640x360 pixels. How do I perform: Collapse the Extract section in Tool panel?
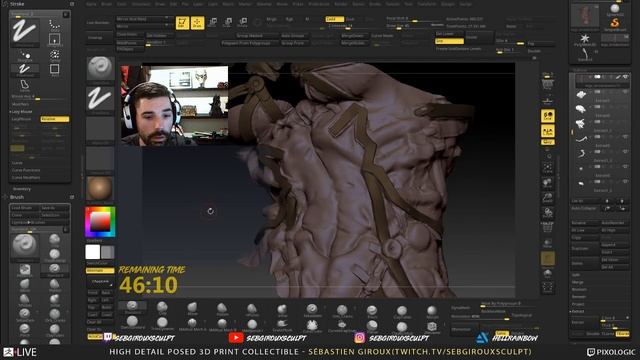tap(578, 311)
